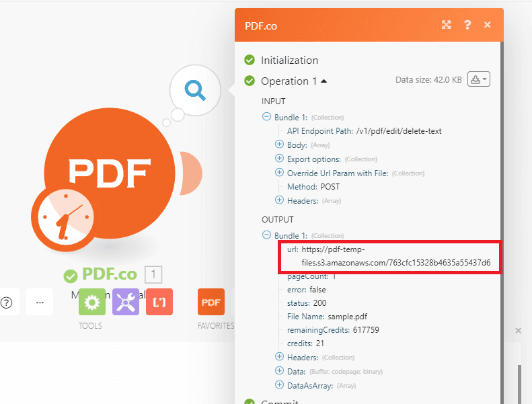Image resolution: width=532 pixels, height=404 pixels.
Task: Close the PDF.co output panel
Action: 488,25
